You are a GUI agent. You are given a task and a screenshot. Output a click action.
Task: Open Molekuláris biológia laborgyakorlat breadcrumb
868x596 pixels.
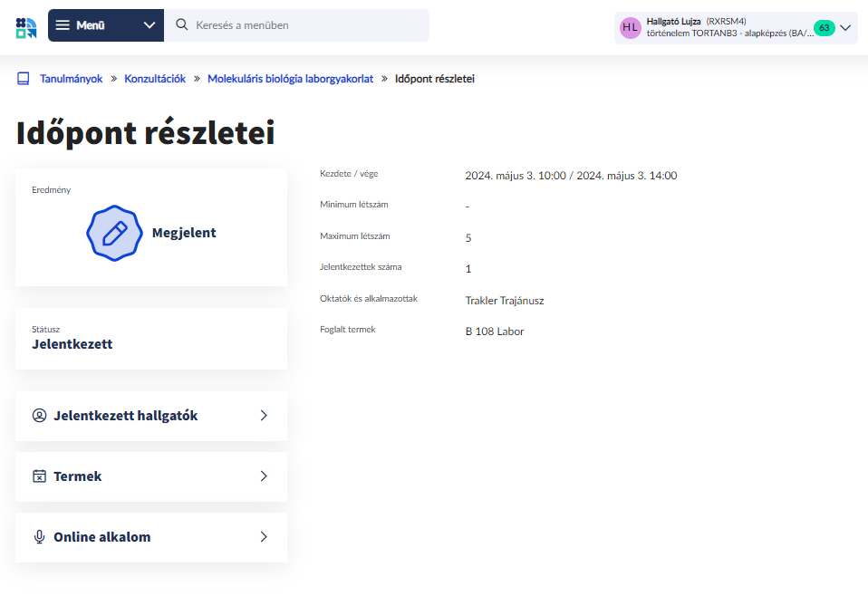pos(290,79)
